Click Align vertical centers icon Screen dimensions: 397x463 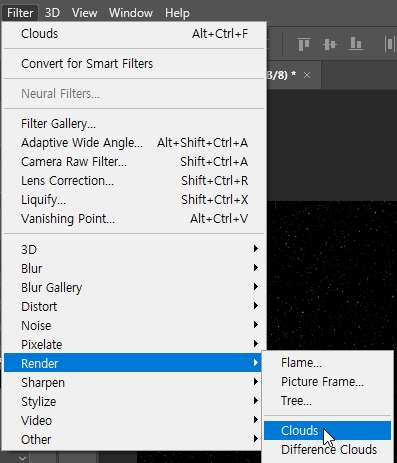330,44
